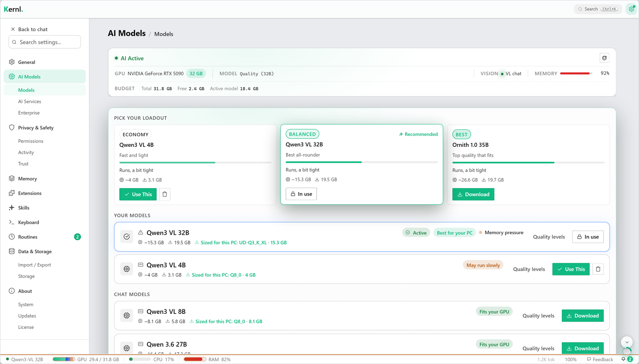Click the red RAM usage bar in status bar
Image resolution: width=639 pixels, height=364 pixels.
195,359
